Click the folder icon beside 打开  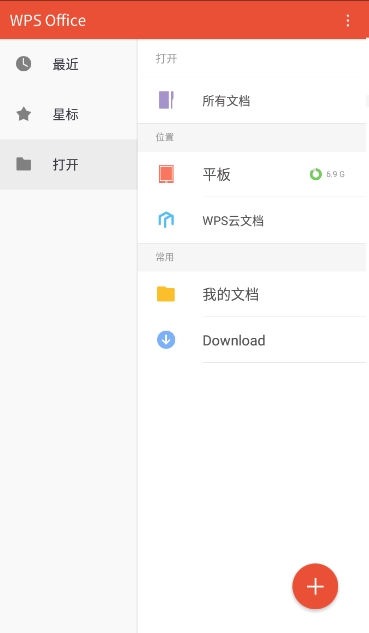point(23,164)
